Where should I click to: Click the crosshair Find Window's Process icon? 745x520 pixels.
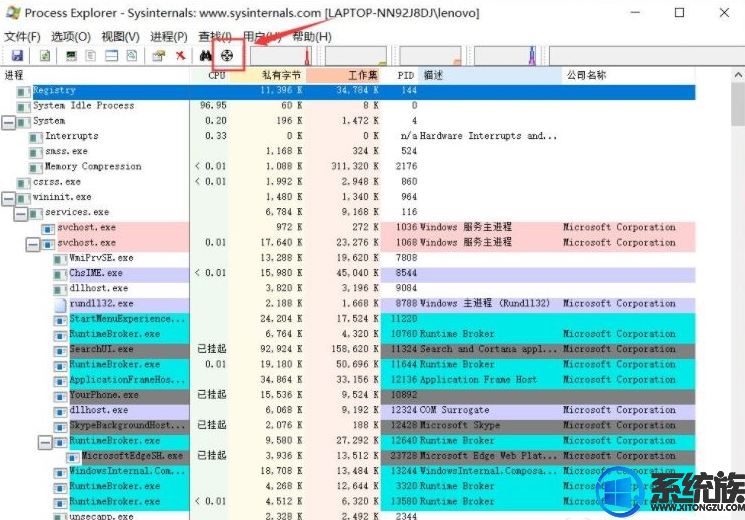(x=227, y=56)
